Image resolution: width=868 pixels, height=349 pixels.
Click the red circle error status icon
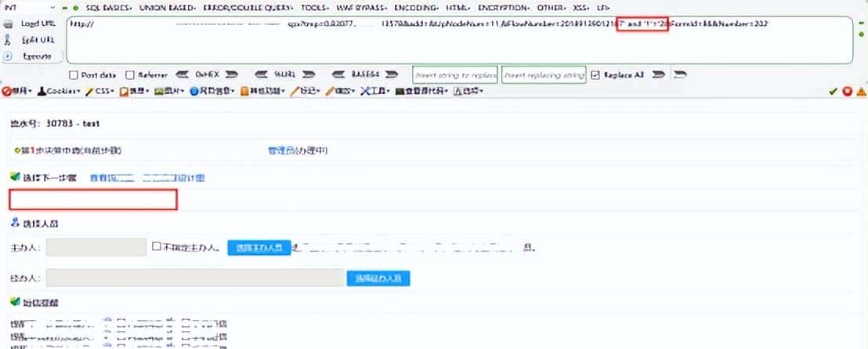click(x=847, y=92)
